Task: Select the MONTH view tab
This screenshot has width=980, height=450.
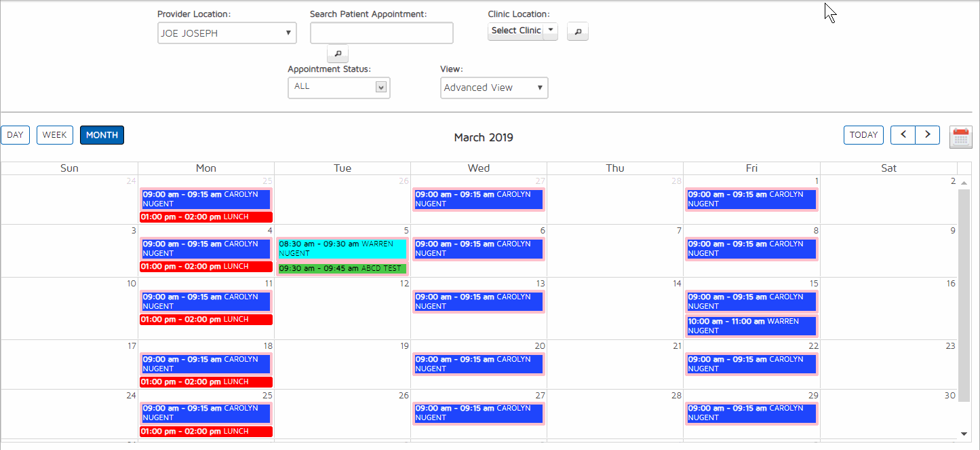Action: coord(102,135)
